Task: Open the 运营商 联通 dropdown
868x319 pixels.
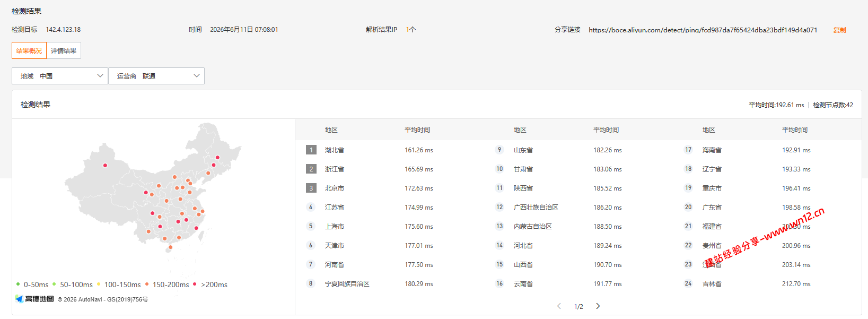Action: 156,76
